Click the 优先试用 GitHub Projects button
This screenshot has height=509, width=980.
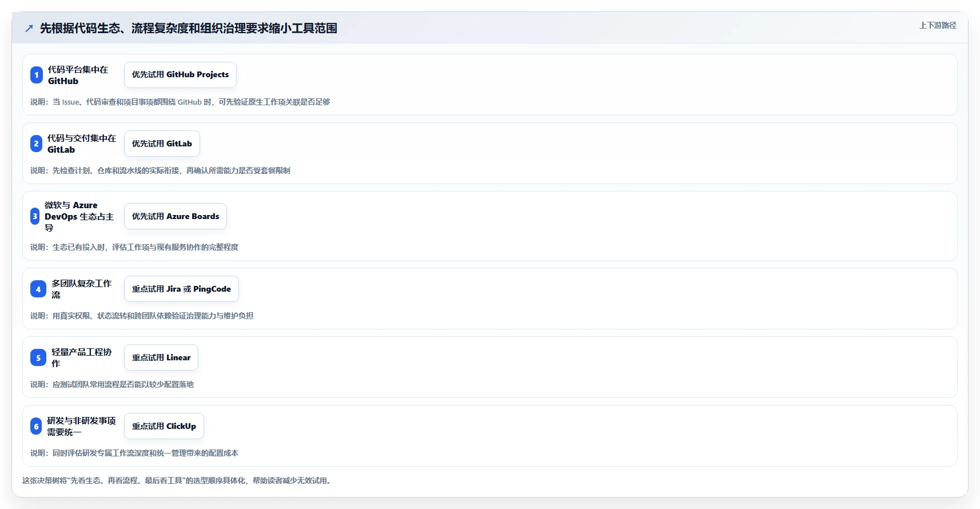click(180, 75)
